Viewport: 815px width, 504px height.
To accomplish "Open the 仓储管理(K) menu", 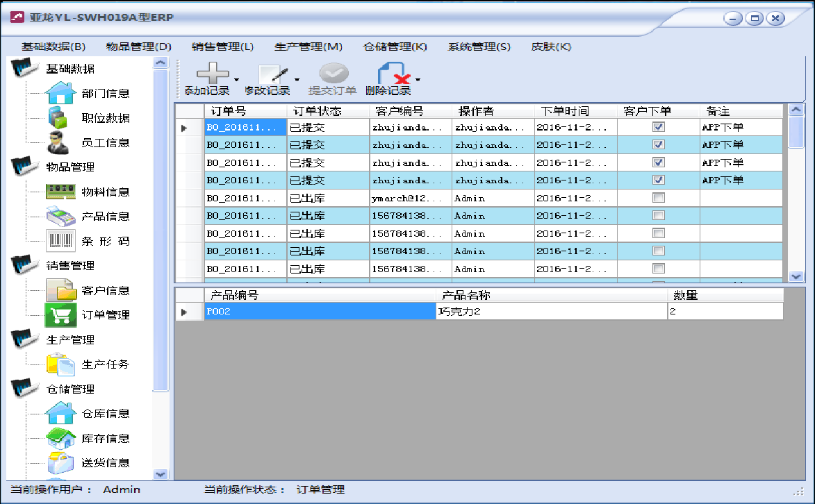I will [395, 47].
